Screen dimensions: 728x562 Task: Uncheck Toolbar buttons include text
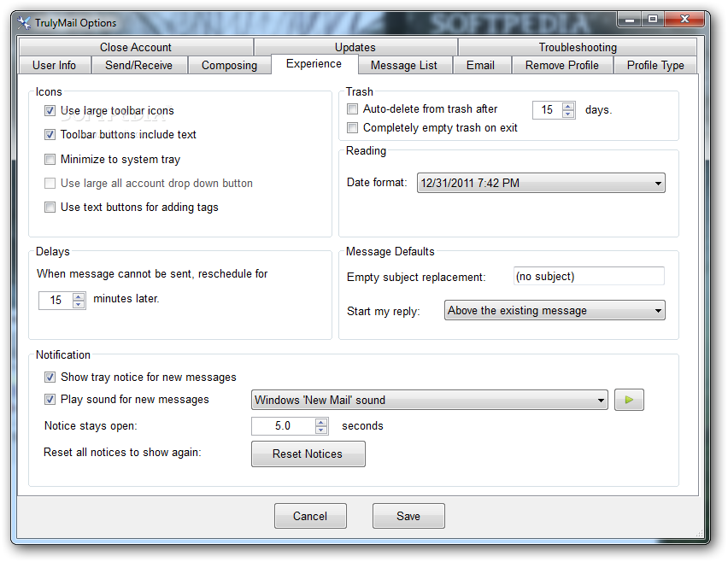coord(50,135)
